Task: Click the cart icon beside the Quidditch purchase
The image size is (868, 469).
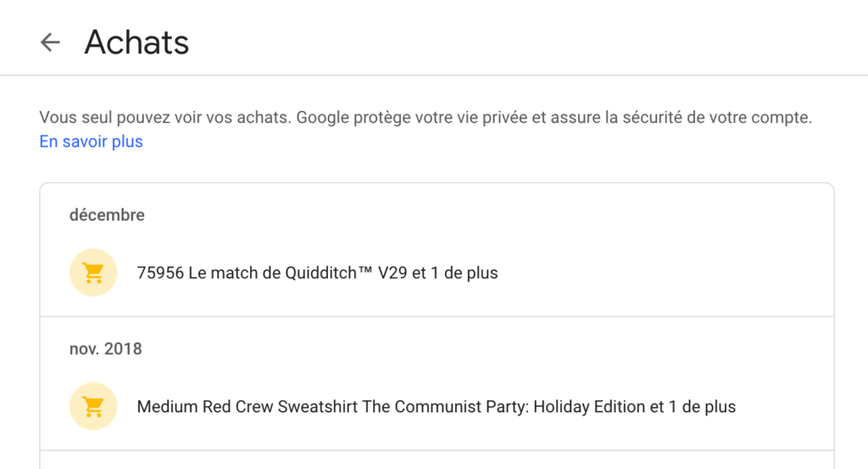Action: click(93, 273)
